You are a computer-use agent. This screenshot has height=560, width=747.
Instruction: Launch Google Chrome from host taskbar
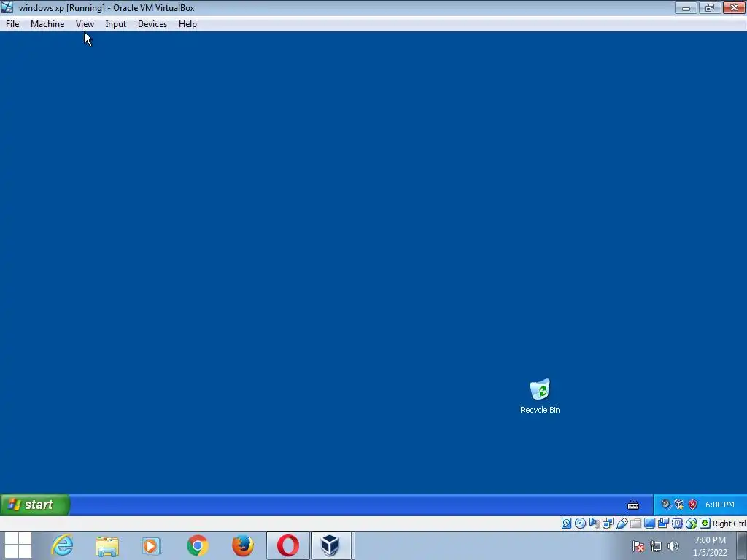197,545
